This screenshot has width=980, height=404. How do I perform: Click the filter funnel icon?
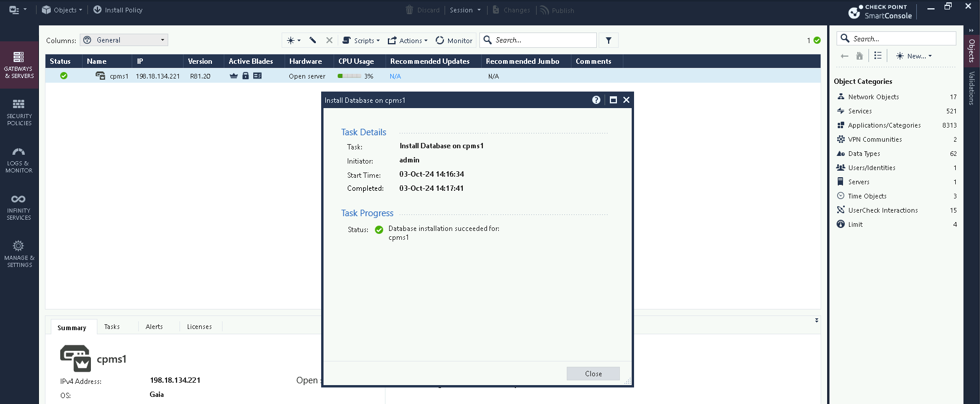tap(609, 40)
